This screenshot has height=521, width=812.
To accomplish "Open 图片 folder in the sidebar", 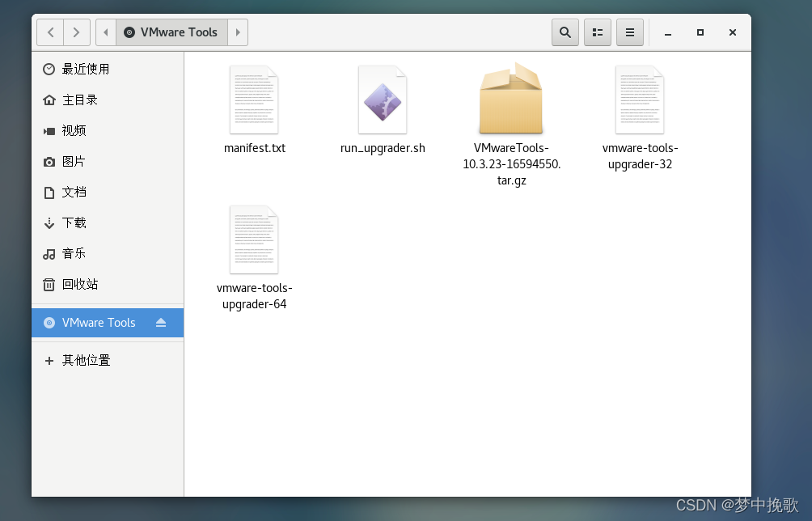I will [108, 161].
